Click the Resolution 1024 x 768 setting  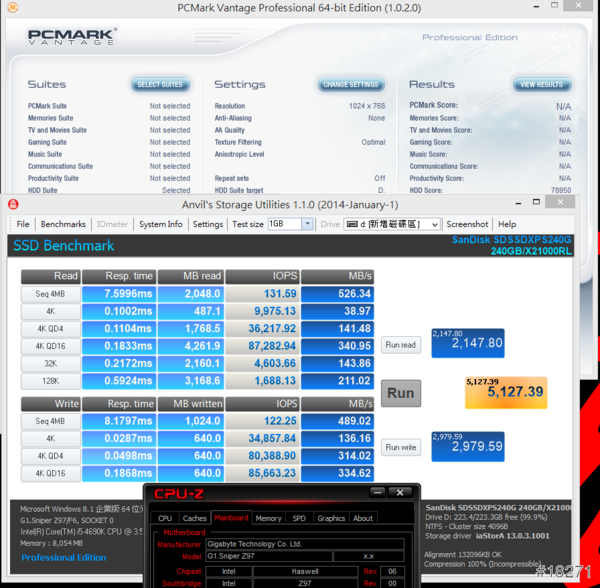click(x=300, y=106)
